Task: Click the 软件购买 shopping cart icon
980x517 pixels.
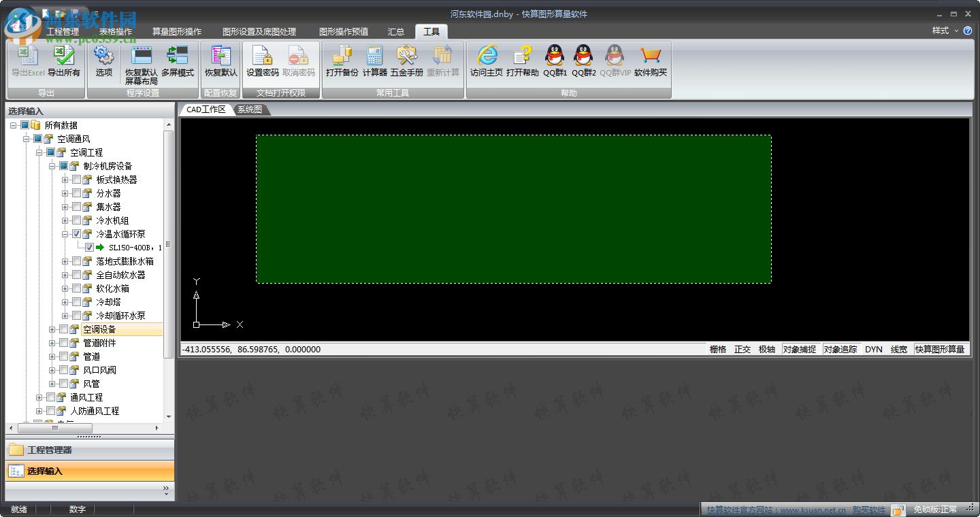Action: (x=651, y=56)
